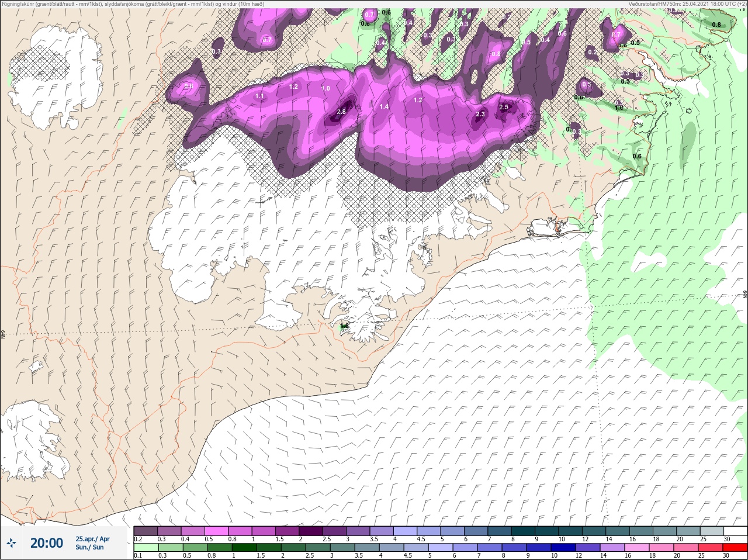
Task: Pick the red 30 swatch in lower legend
Action: (x=735, y=548)
